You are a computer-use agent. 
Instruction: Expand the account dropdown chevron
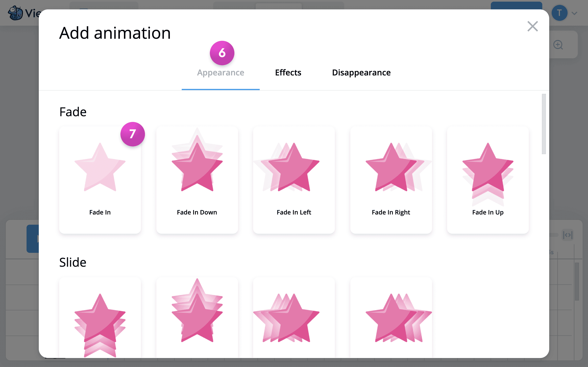574,13
